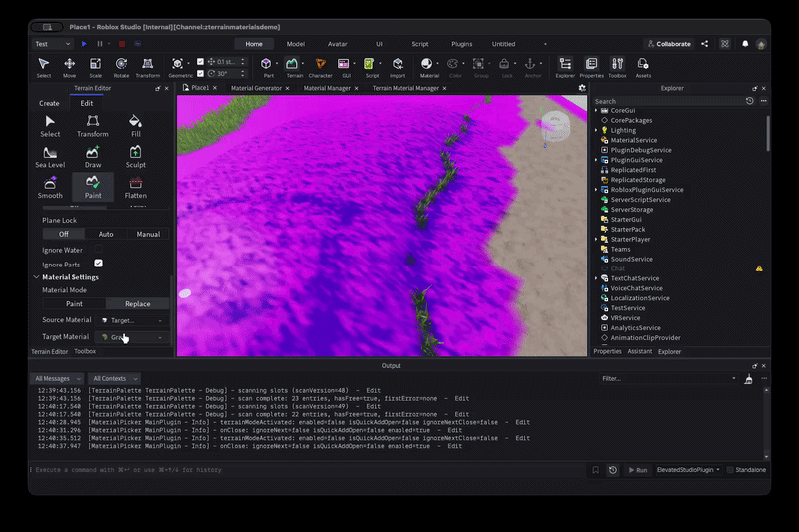Click the Run button in command bar
799x532 pixels.
(x=638, y=470)
